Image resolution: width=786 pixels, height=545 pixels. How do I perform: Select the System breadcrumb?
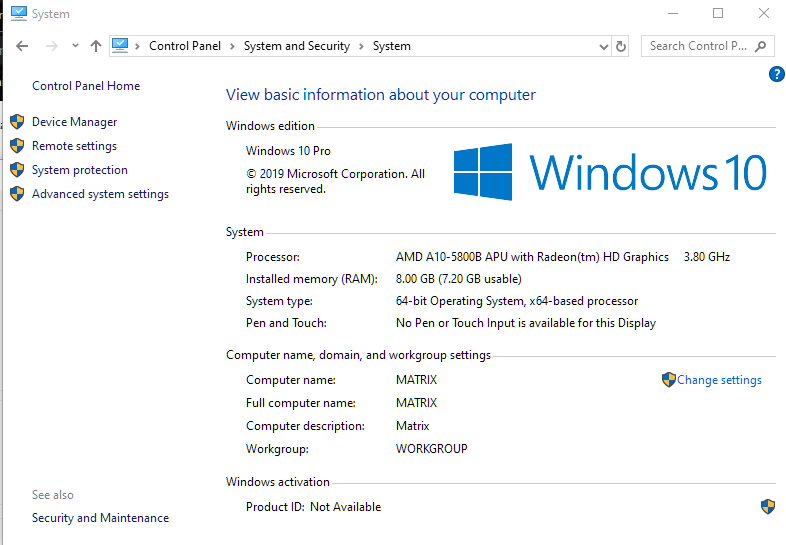391,46
